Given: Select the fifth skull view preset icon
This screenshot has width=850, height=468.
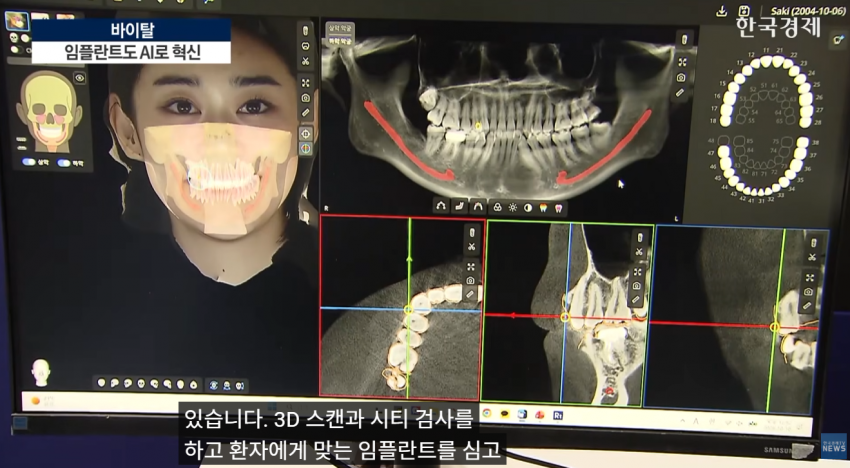Looking at the screenshot, I should tap(154, 383).
